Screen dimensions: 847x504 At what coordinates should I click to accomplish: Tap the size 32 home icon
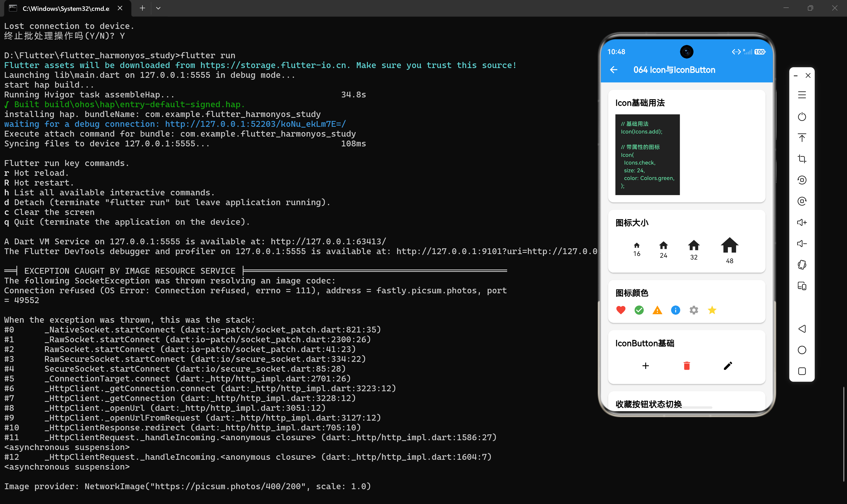coord(694,245)
